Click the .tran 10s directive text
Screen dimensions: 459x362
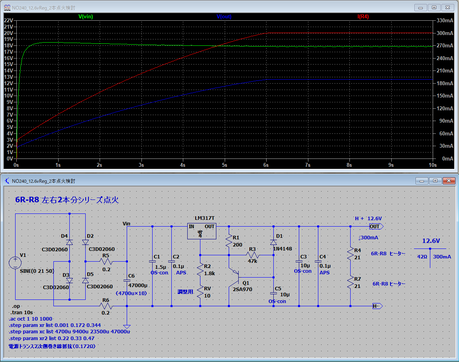coord(22,312)
